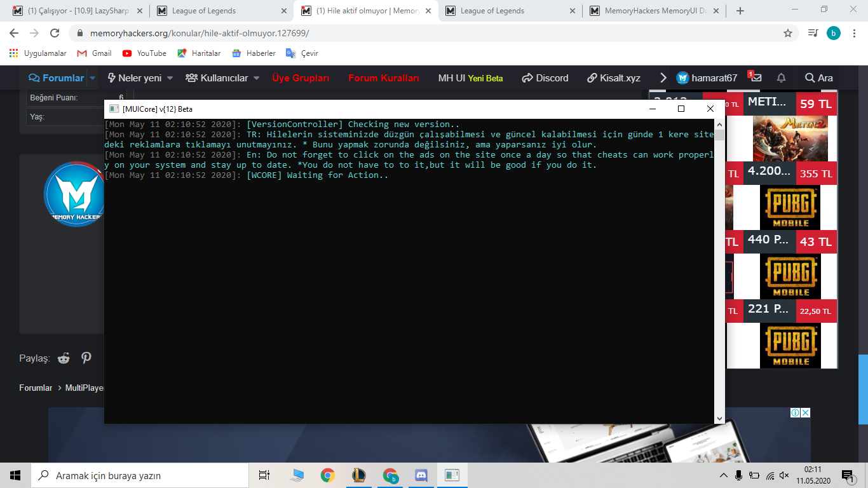Open the Uygulamalar apps bookmark
868x488 pixels.
click(38, 53)
